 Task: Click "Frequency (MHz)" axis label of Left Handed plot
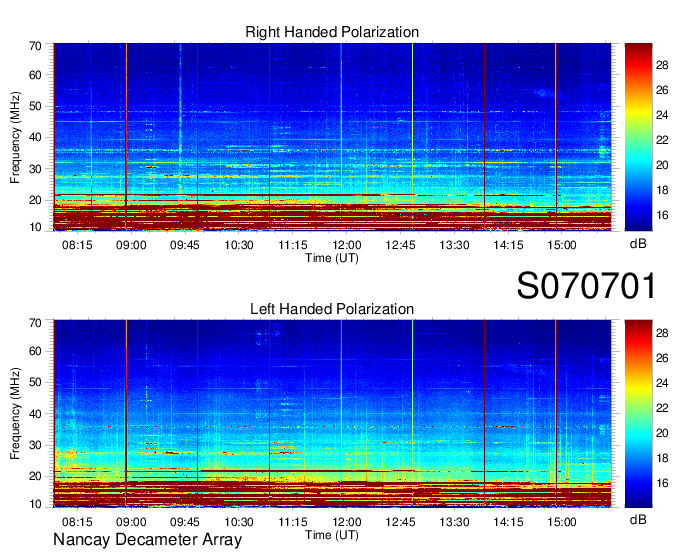(x=15, y=414)
